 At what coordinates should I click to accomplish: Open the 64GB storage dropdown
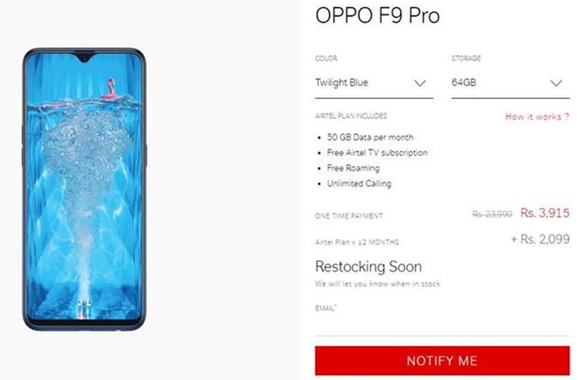coord(511,84)
